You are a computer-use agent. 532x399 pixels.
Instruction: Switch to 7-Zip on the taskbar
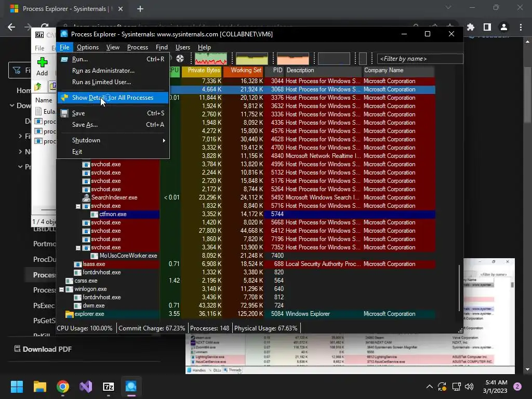pyautogui.click(x=109, y=387)
